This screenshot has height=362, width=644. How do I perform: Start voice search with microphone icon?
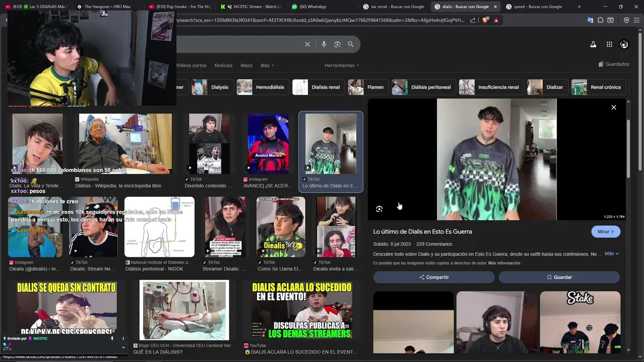click(x=324, y=44)
